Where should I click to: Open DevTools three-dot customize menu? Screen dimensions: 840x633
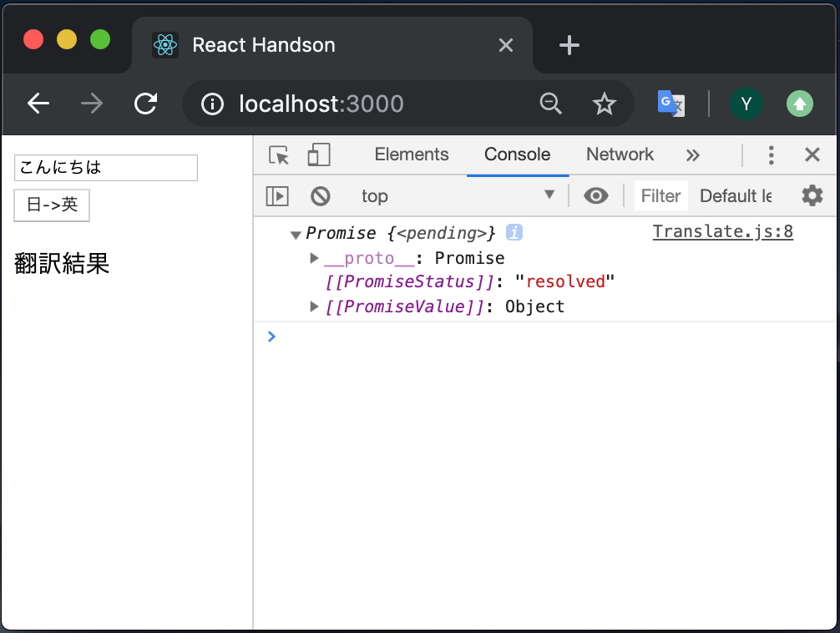pyautogui.click(x=771, y=154)
